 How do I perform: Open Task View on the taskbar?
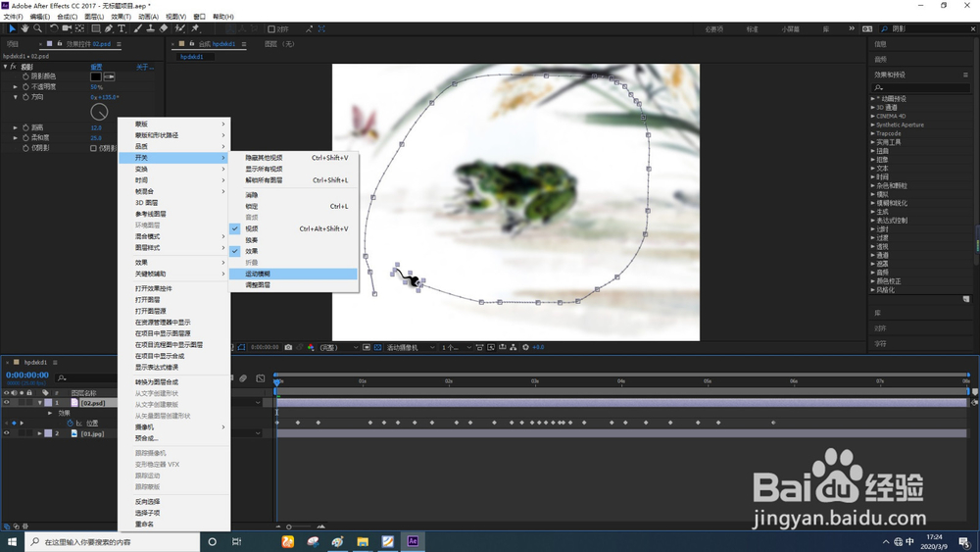coord(236,541)
